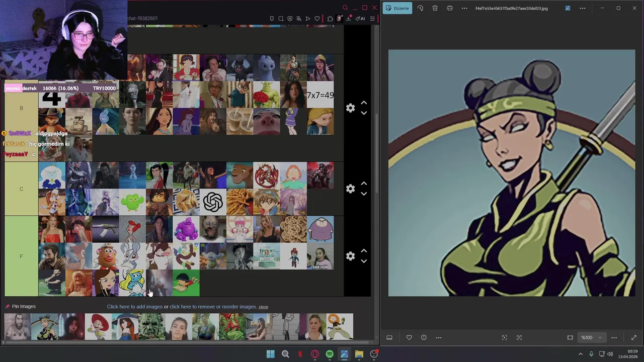
Task: Open settings gear for tier row C
Action: (351, 189)
